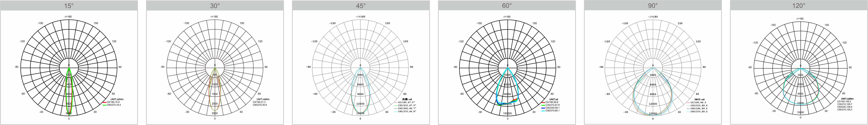Click legend entry C30/210,47.0°

(x=407, y=106)
